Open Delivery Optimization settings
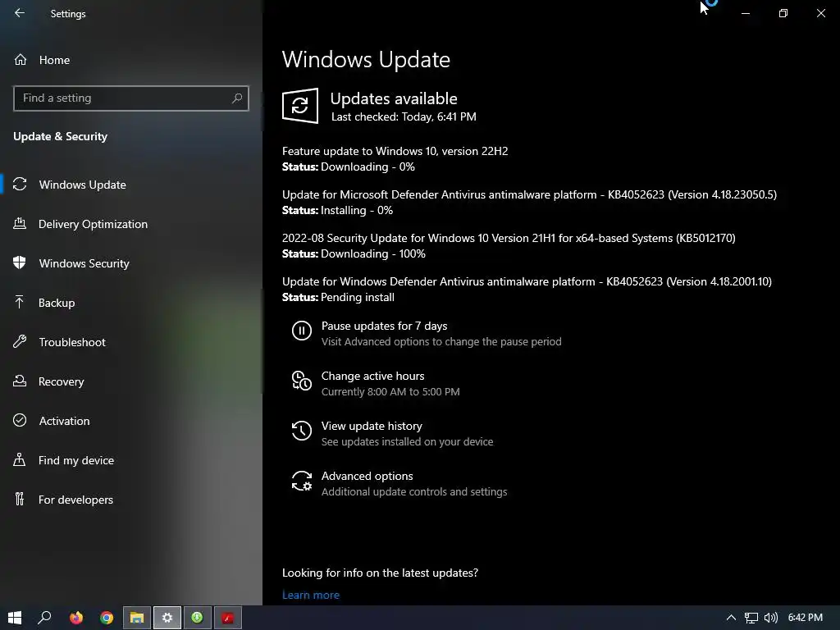Image resolution: width=840 pixels, height=630 pixels. coord(93,224)
